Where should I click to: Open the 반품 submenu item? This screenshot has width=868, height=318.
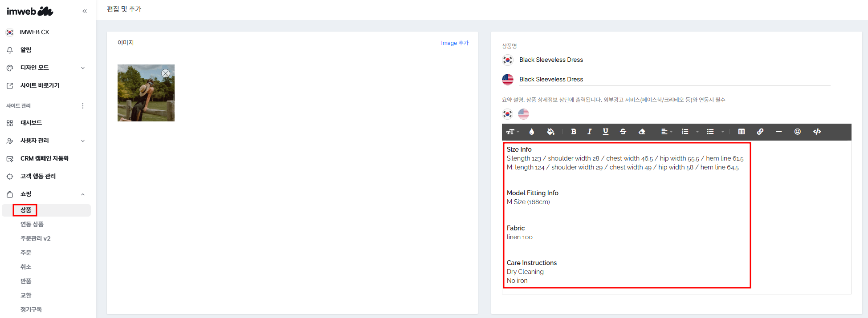26,281
